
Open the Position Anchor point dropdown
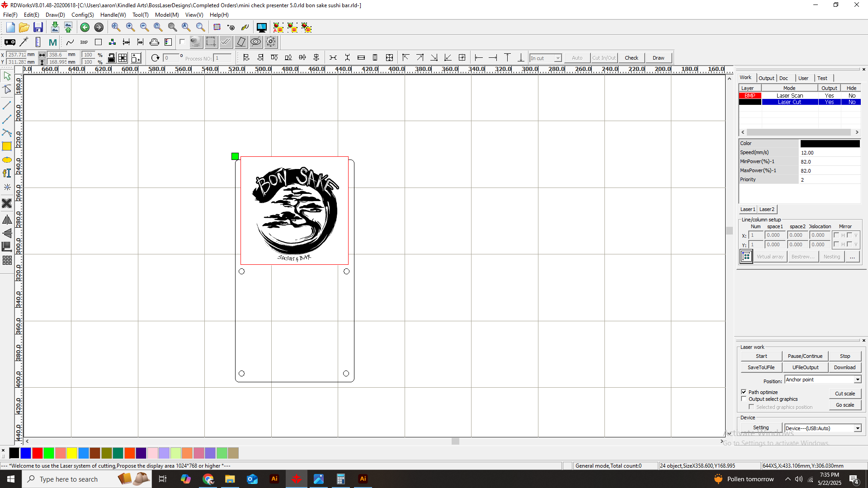[857, 380]
